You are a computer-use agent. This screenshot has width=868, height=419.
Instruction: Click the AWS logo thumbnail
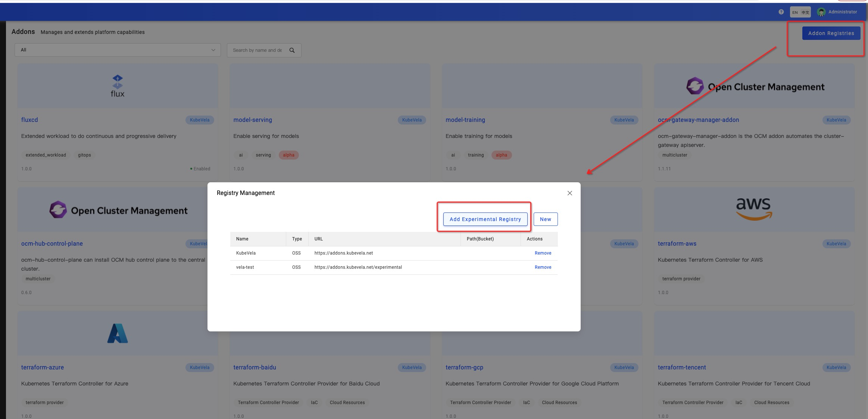[x=754, y=209]
